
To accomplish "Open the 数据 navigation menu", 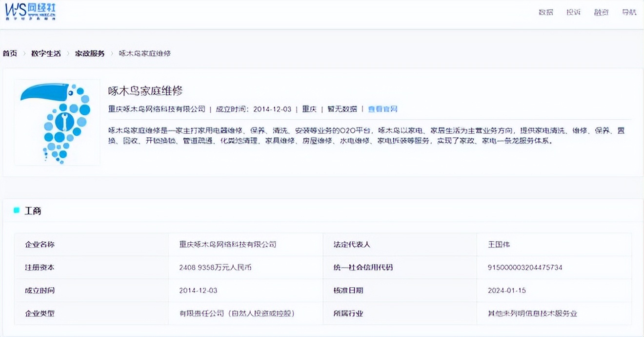I will point(546,12).
